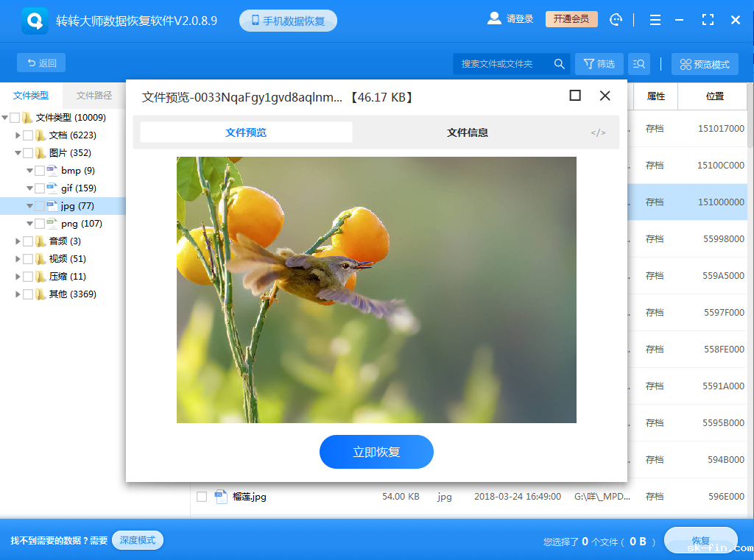Open the 筛选 filter tool

coord(599,64)
